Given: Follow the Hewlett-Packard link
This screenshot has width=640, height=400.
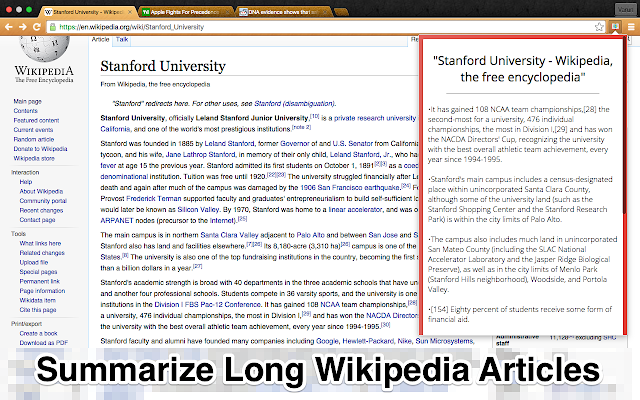Looking at the screenshot, I should pos(368,341).
